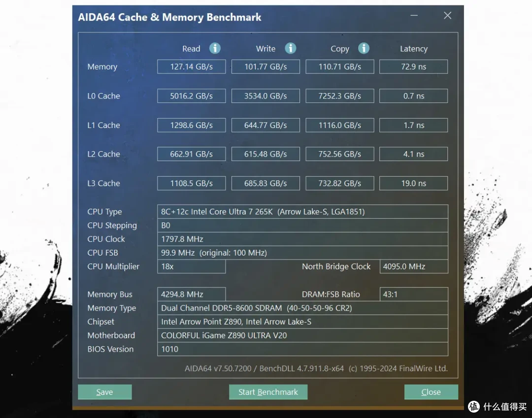
Task: Select L2 Cache Read 662.91 GB/s
Action: pos(191,154)
